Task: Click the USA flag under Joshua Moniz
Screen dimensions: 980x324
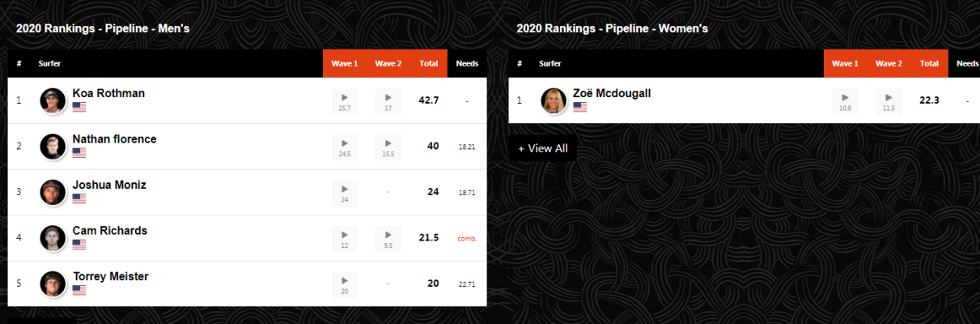Action: pyautogui.click(x=79, y=198)
